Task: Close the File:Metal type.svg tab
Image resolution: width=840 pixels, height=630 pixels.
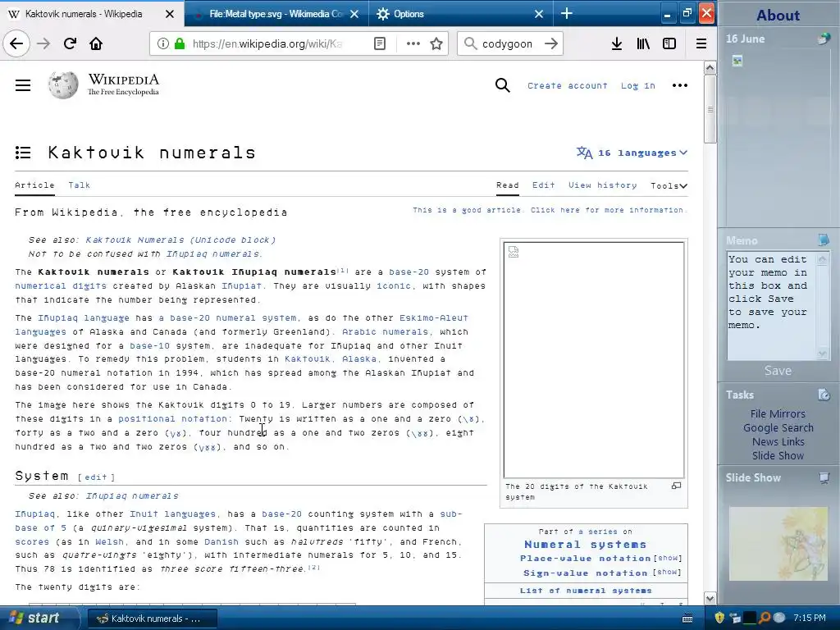Action: (x=354, y=14)
